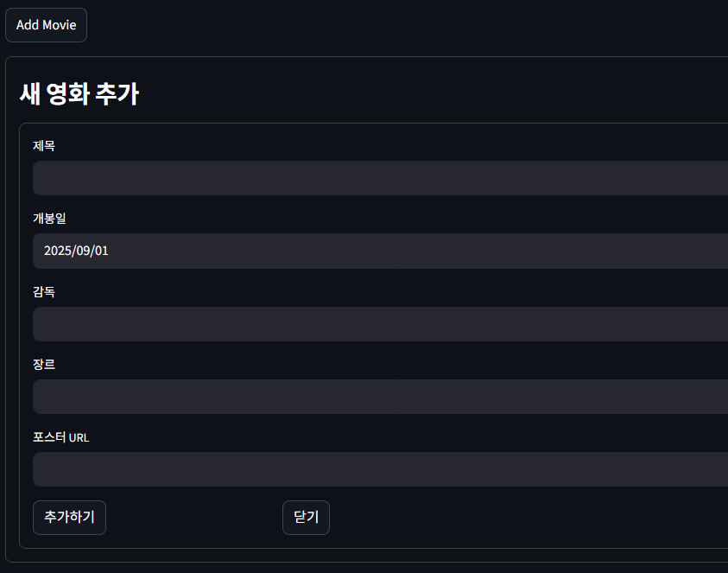The height and width of the screenshot is (573, 728).
Task: Click the 장르 field label
Action: coord(44,365)
